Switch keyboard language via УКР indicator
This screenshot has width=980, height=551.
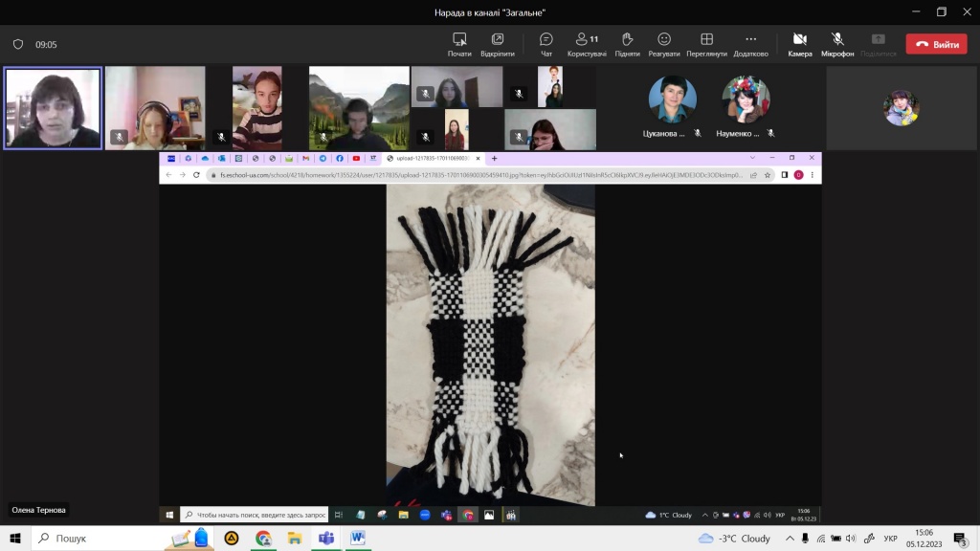click(890, 539)
